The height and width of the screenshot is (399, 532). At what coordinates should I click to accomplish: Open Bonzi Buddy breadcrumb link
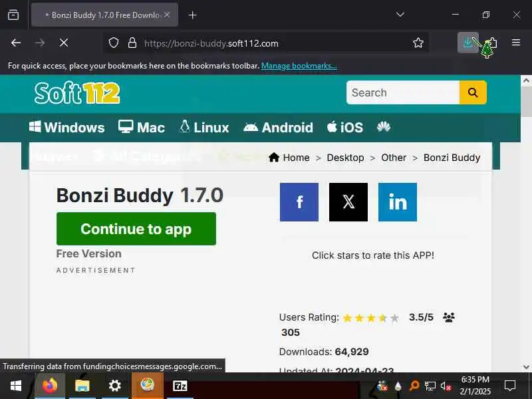[x=452, y=158]
